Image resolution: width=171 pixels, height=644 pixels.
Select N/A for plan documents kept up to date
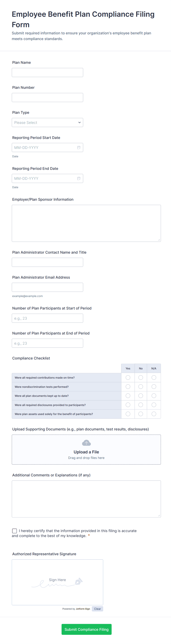154,396
